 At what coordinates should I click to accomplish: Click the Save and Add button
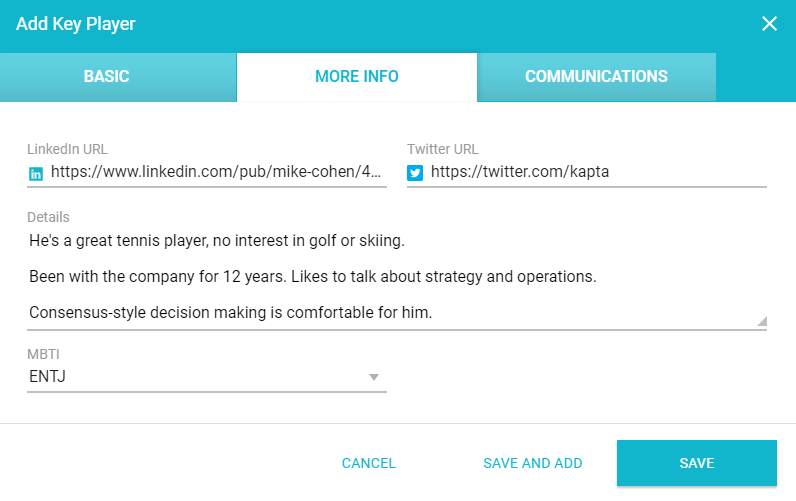(x=532, y=463)
